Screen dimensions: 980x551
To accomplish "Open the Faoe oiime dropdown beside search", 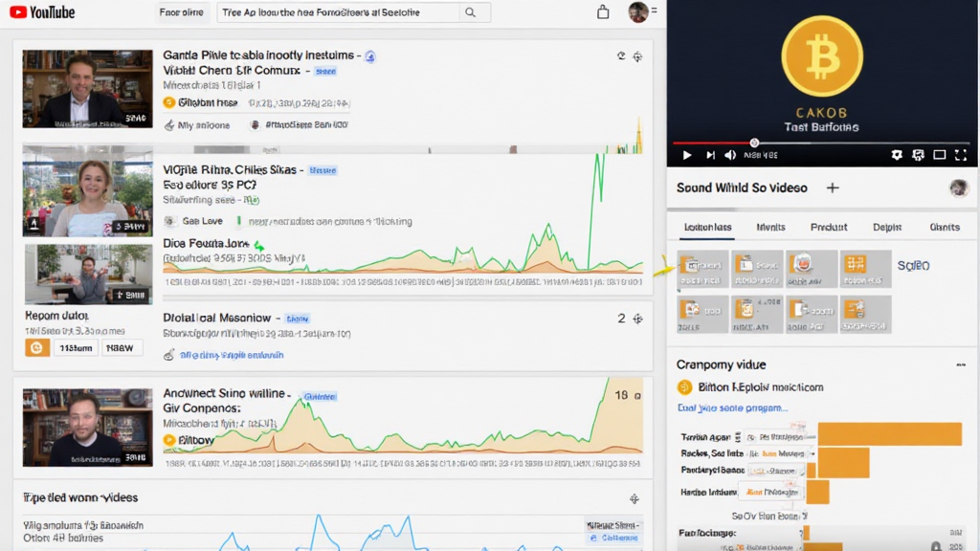I will tap(181, 12).
